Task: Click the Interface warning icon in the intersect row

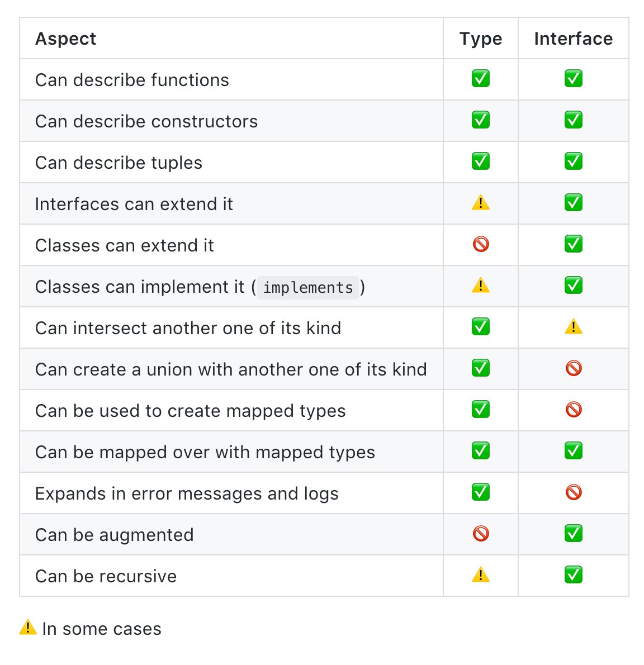Action: [574, 327]
